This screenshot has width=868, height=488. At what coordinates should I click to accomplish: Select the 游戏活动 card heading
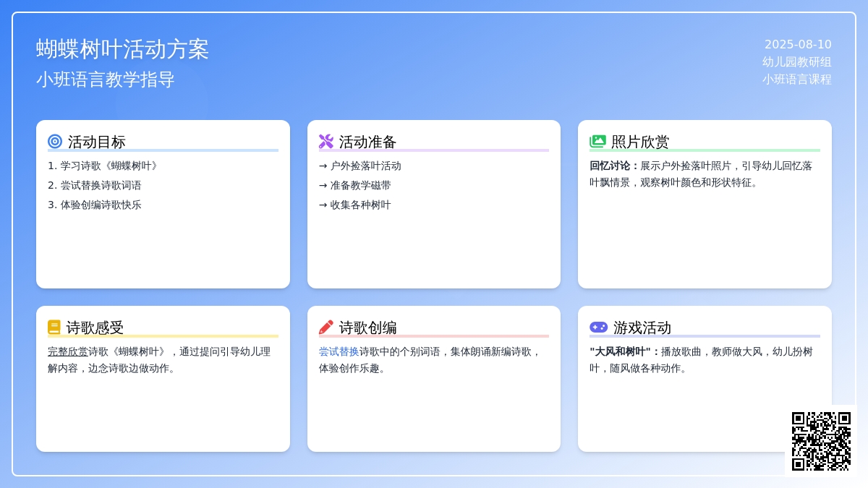click(642, 328)
